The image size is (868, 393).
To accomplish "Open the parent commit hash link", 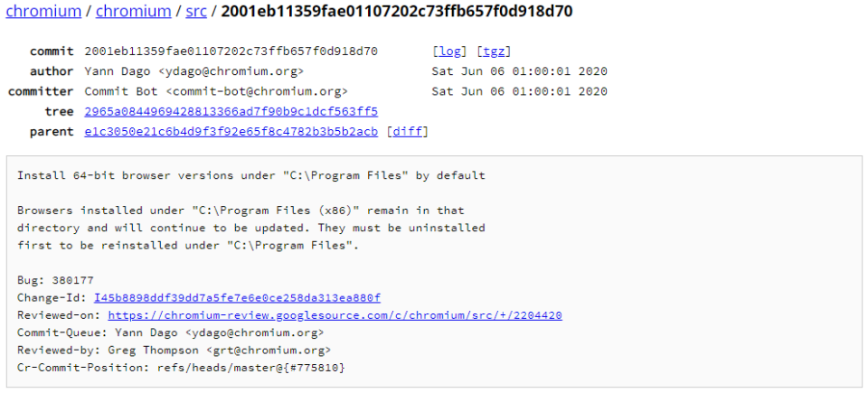I will pos(231,131).
